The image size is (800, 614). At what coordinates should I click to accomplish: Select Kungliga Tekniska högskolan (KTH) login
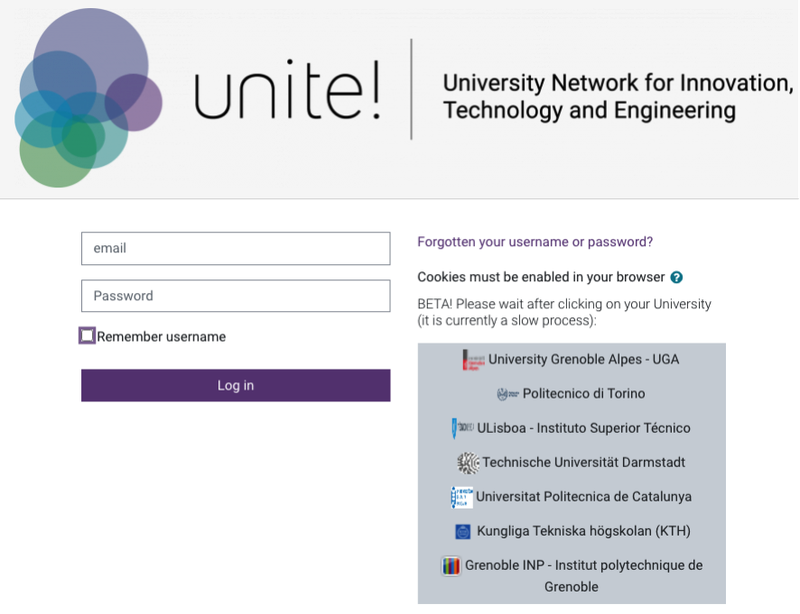point(584,531)
